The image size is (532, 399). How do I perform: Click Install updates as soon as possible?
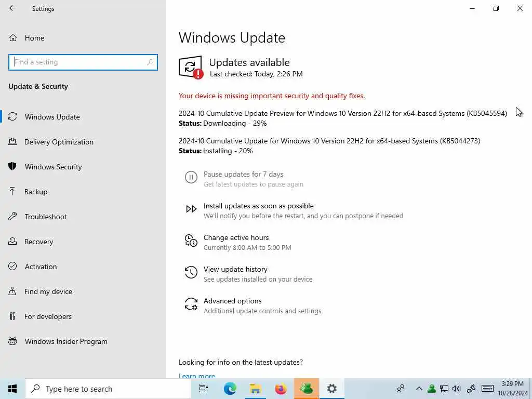(x=259, y=206)
